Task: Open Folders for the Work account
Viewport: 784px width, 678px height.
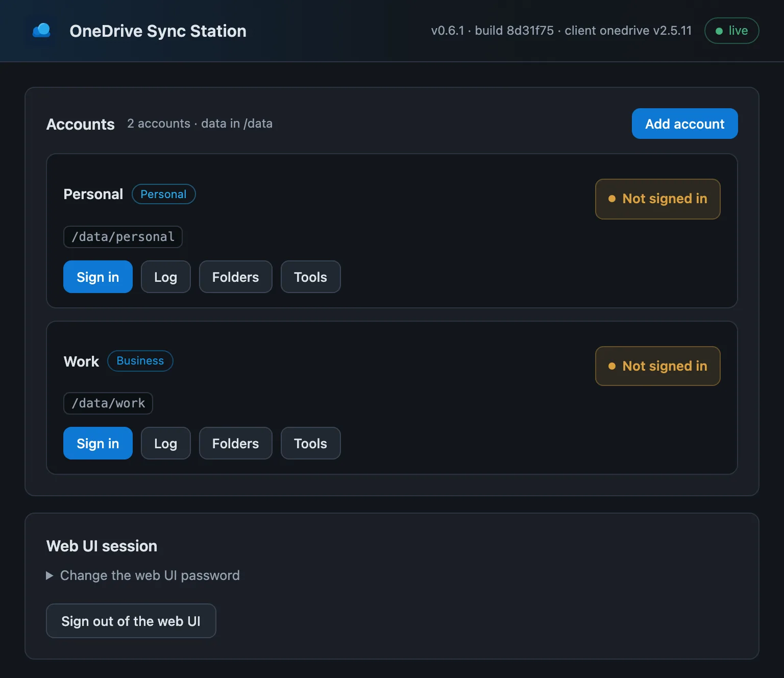Action: (236, 443)
